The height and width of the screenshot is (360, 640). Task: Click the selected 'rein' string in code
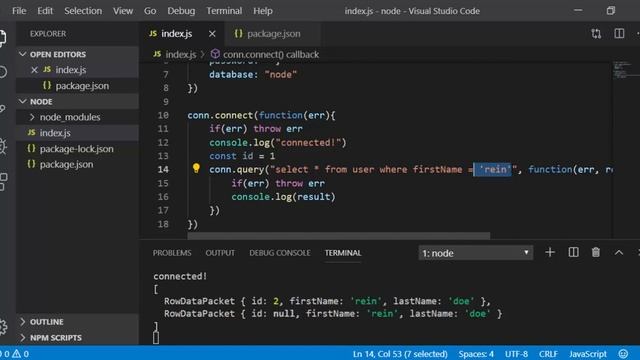(492, 169)
